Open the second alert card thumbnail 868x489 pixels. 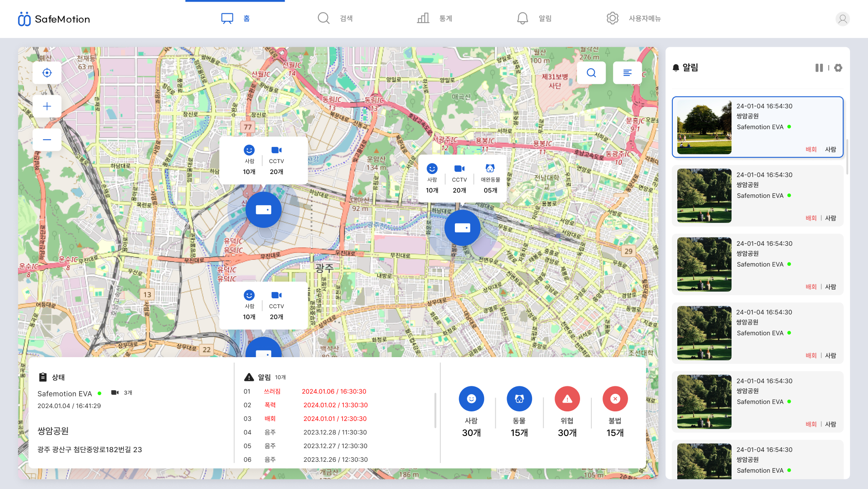(704, 196)
